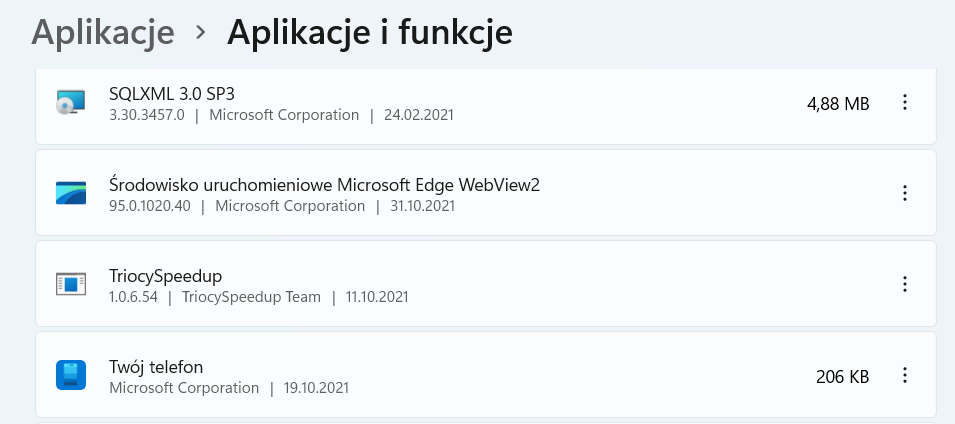
Task: Click the Microsoft Edge WebView2 app icon
Action: point(71,193)
